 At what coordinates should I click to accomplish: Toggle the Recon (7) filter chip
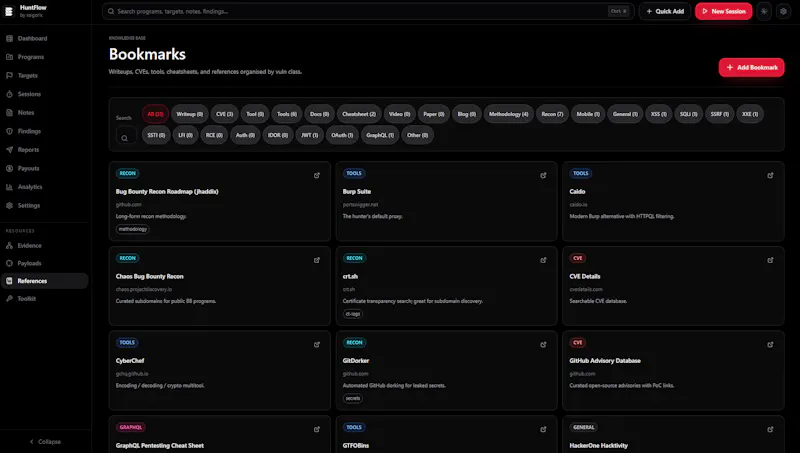[x=552, y=114]
